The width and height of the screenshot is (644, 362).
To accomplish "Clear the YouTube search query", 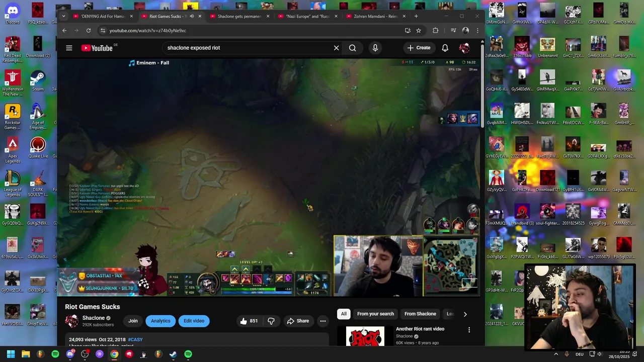I will click(x=336, y=48).
